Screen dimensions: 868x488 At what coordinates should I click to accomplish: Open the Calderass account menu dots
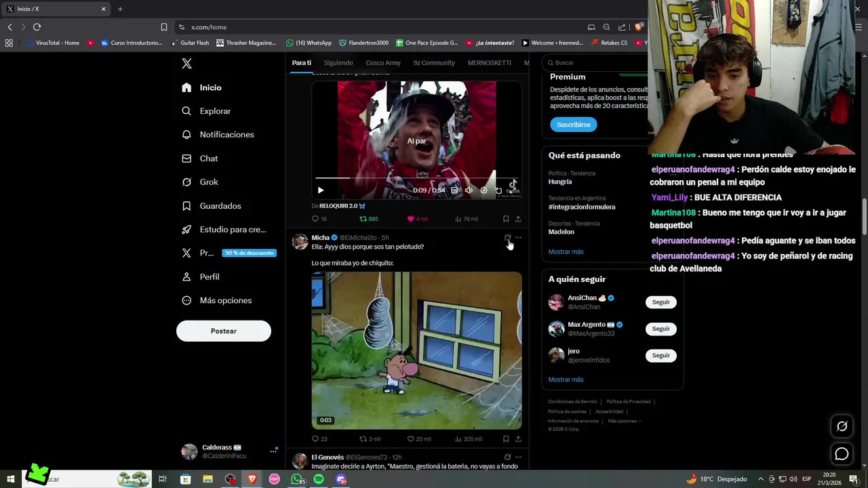tap(273, 451)
